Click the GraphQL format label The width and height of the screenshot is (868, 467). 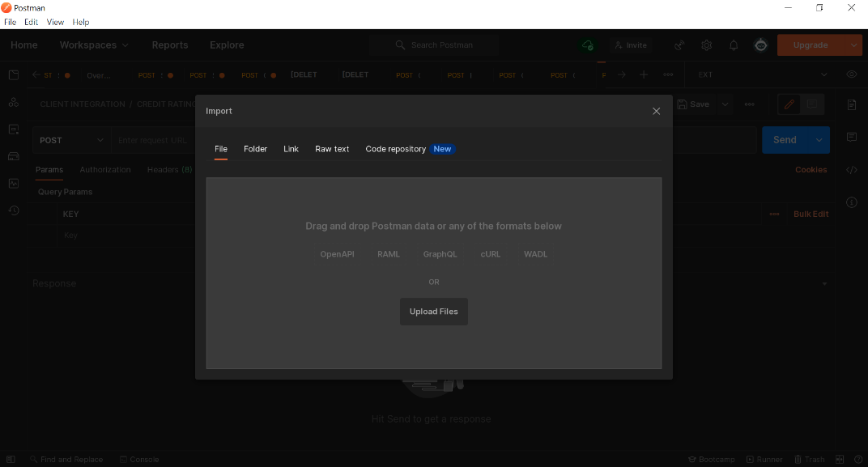point(440,254)
